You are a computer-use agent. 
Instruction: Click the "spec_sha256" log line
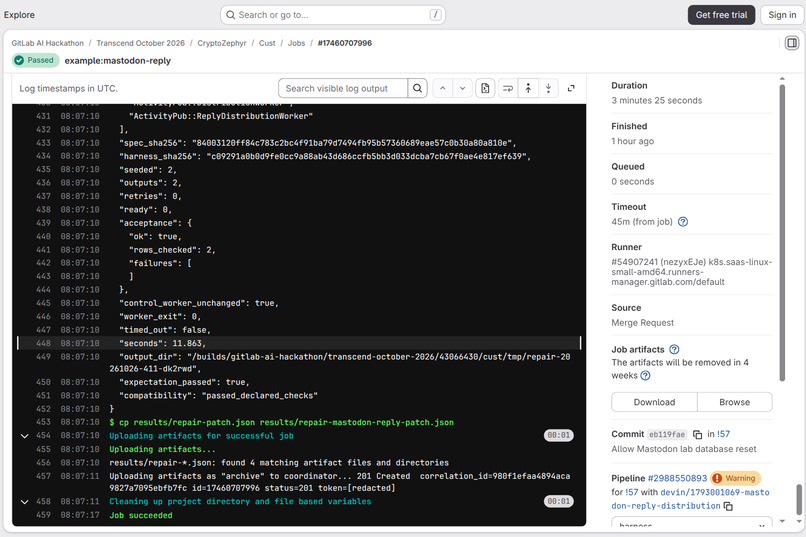click(318, 143)
